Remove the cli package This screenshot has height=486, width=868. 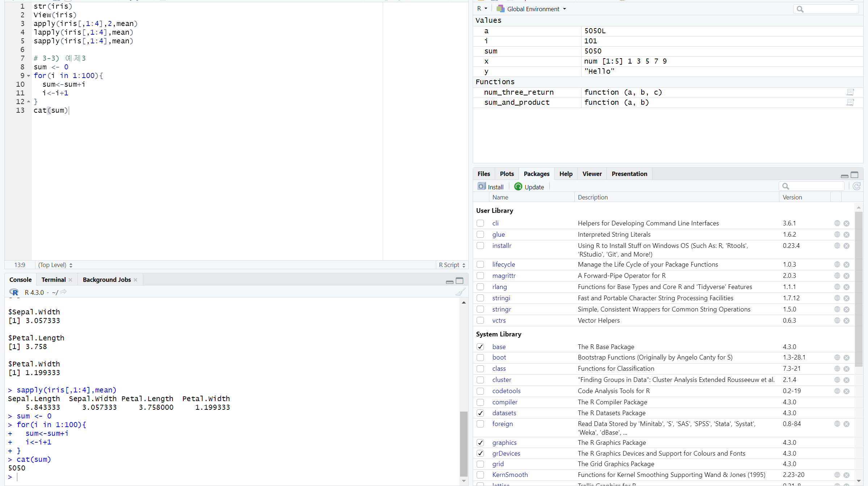point(846,223)
